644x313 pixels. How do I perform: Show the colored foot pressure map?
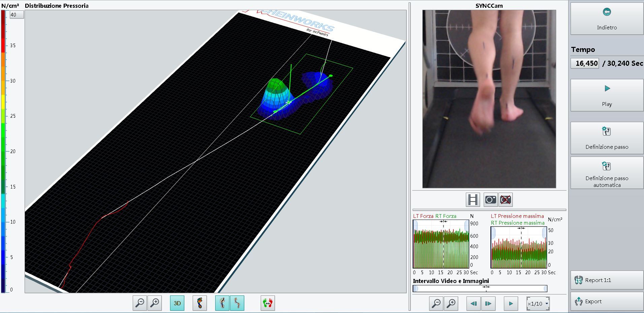click(x=200, y=303)
